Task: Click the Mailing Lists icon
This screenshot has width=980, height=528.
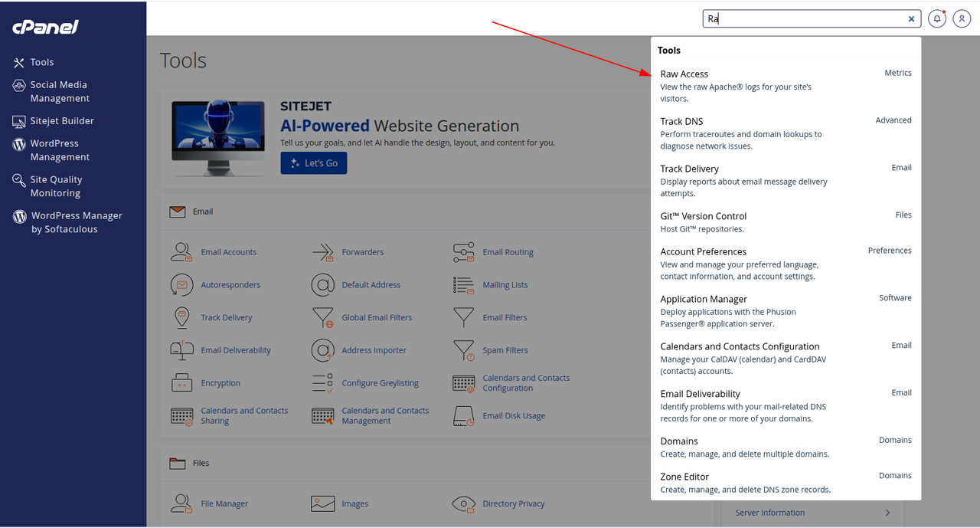Action: pos(464,285)
